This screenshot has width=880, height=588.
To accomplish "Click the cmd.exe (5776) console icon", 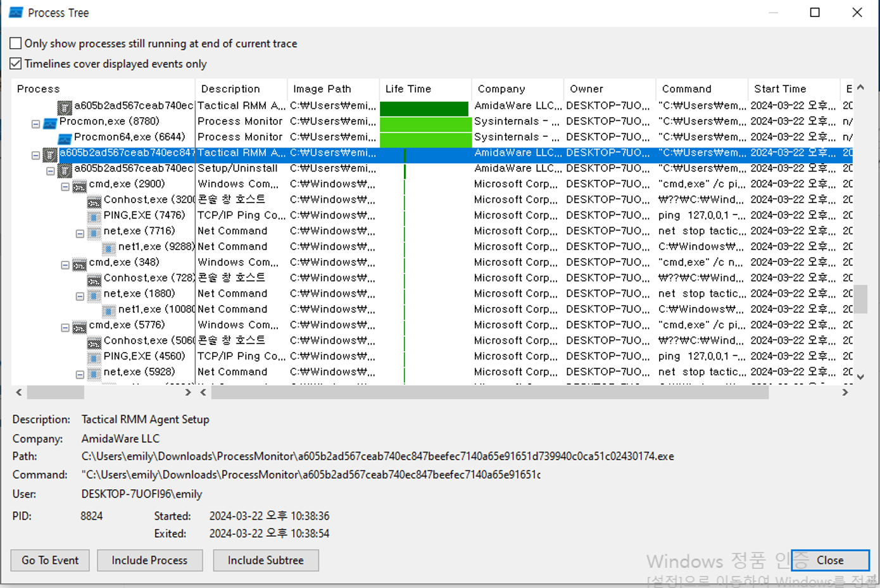I will click(x=79, y=327).
